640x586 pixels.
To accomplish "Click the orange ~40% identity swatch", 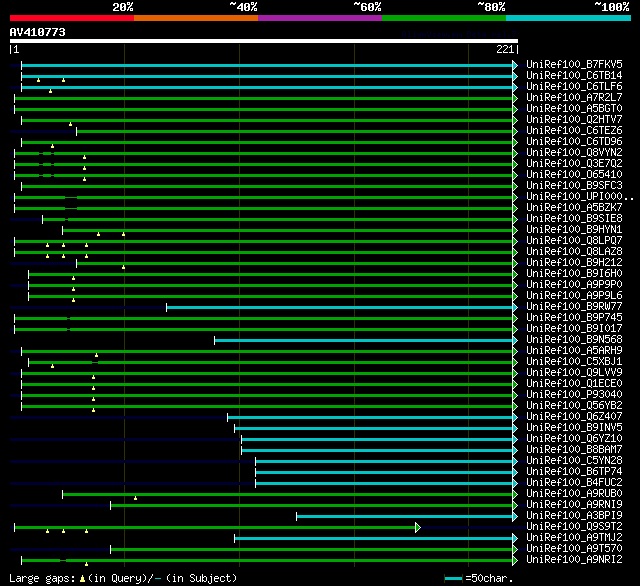I will (x=196, y=18).
